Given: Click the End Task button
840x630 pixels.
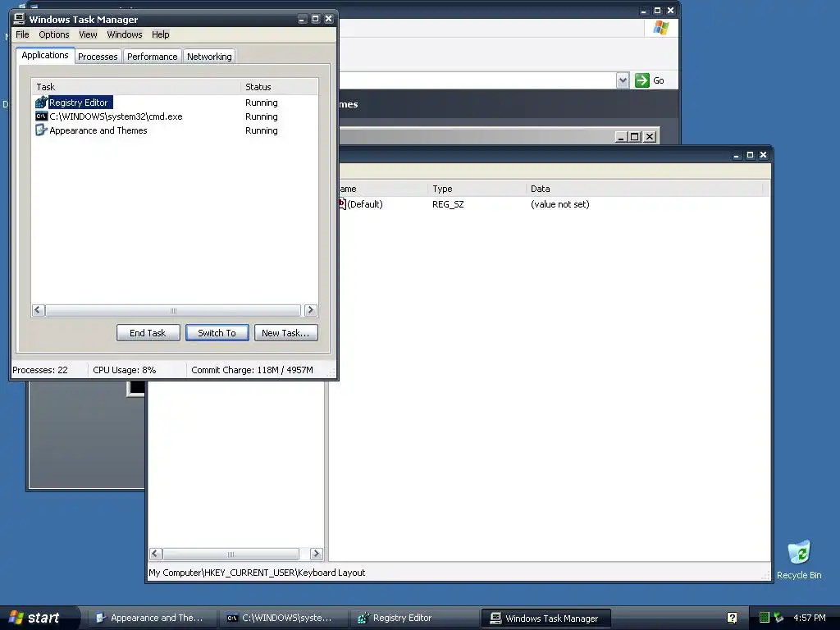Looking at the screenshot, I should pyautogui.click(x=148, y=333).
